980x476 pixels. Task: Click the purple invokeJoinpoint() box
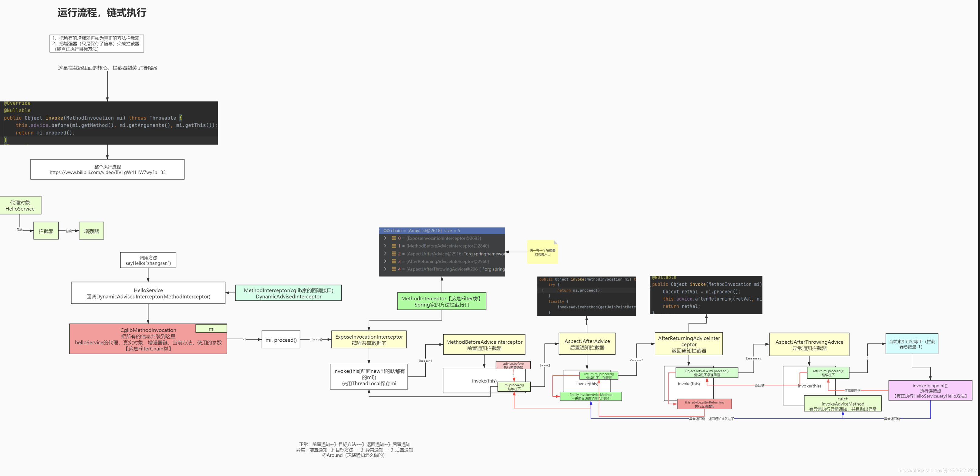click(x=930, y=390)
